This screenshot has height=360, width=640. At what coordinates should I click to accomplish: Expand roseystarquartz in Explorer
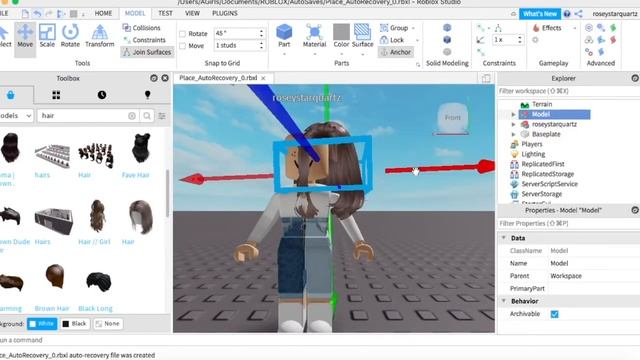tap(513, 124)
